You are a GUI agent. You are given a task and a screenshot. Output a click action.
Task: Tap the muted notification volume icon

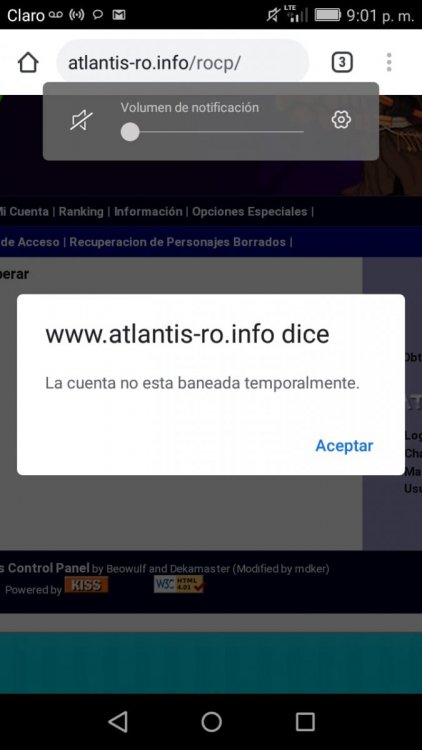(82, 120)
